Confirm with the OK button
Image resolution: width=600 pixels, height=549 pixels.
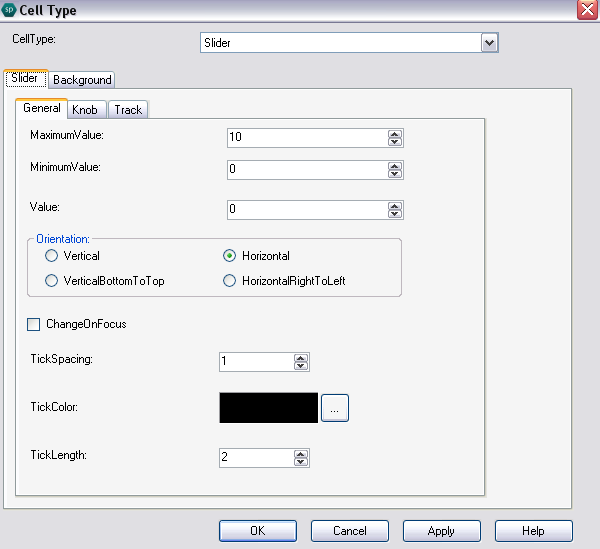pyautogui.click(x=258, y=531)
